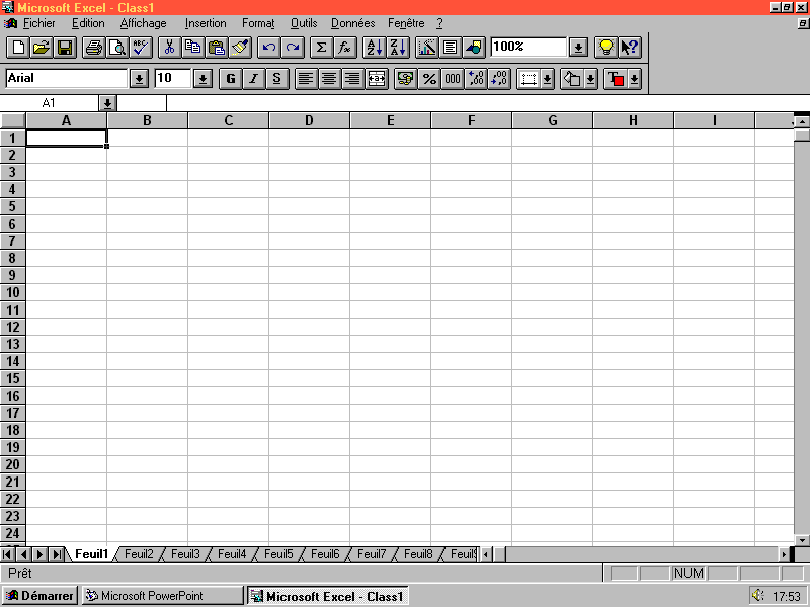The height and width of the screenshot is (607, 810).
Task: Expand the Arial font name dropdown
Action: click(x=139, y=79)
